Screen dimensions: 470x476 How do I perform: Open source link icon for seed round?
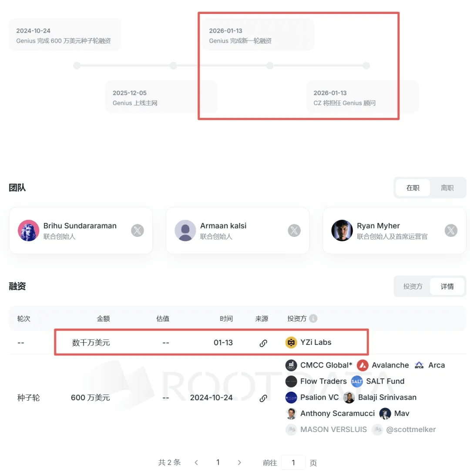pos(263,398)
